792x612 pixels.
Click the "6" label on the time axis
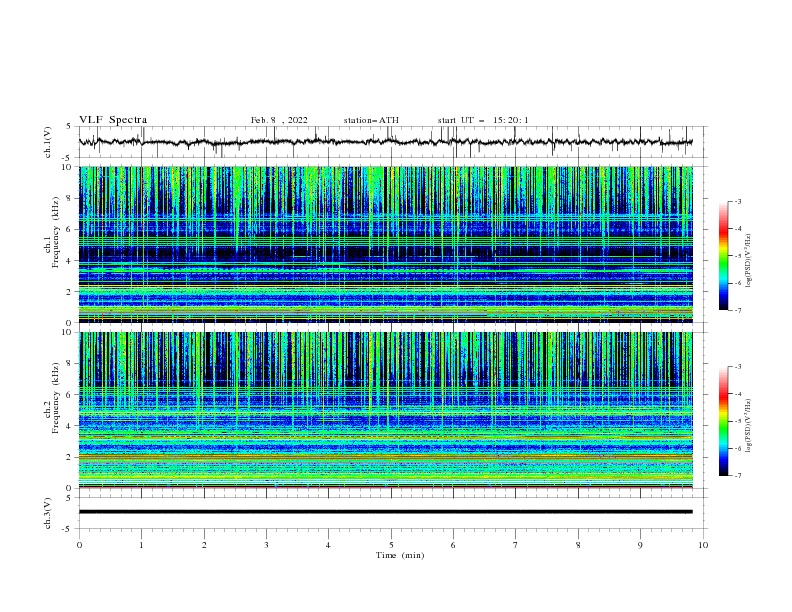point(453,545)
